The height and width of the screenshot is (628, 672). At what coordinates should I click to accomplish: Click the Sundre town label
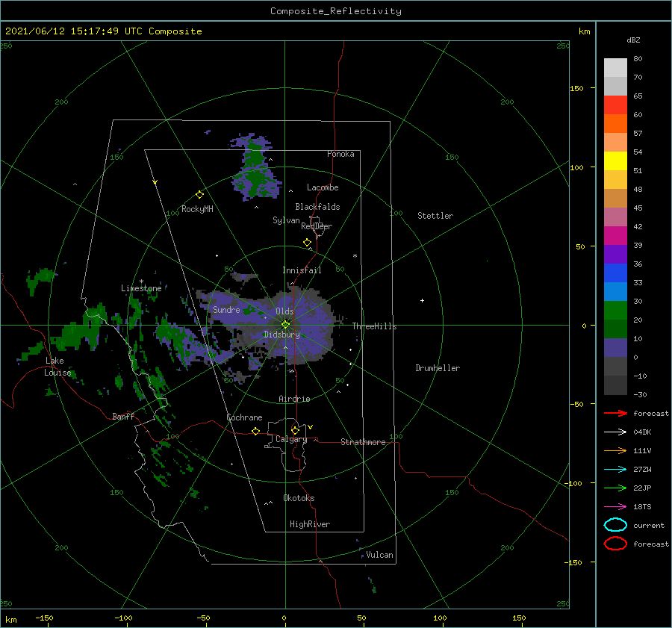227,309
